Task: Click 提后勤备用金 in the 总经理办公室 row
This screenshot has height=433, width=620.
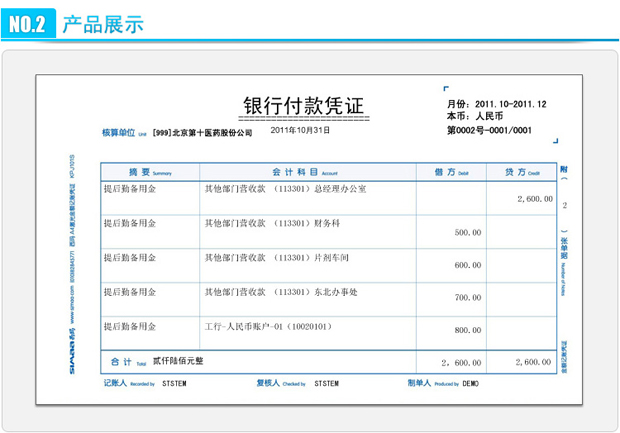Action: pos(130,189)
